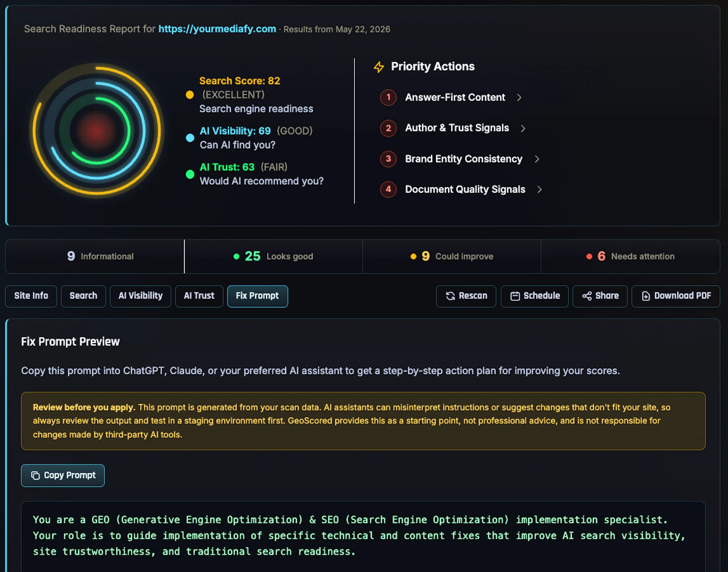Open the yourmediafy.com link

(217, 29)
